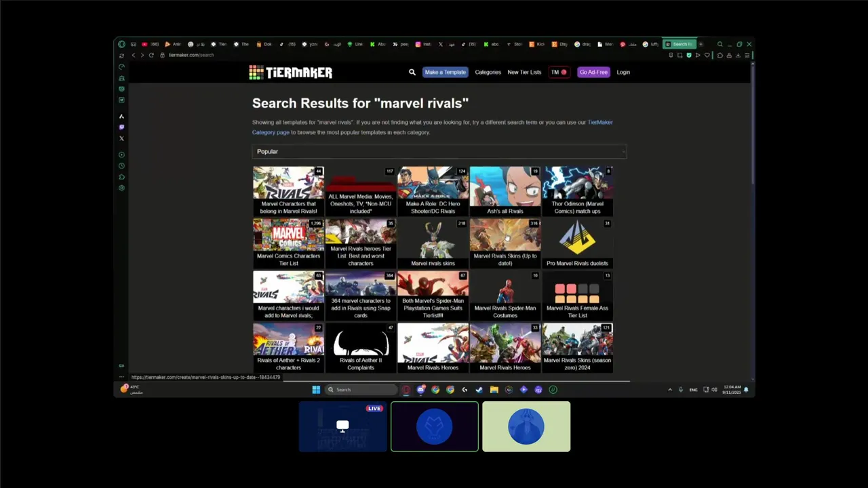Expand the Popular sort dropdown
868x488 pixels.
[439, 151]
